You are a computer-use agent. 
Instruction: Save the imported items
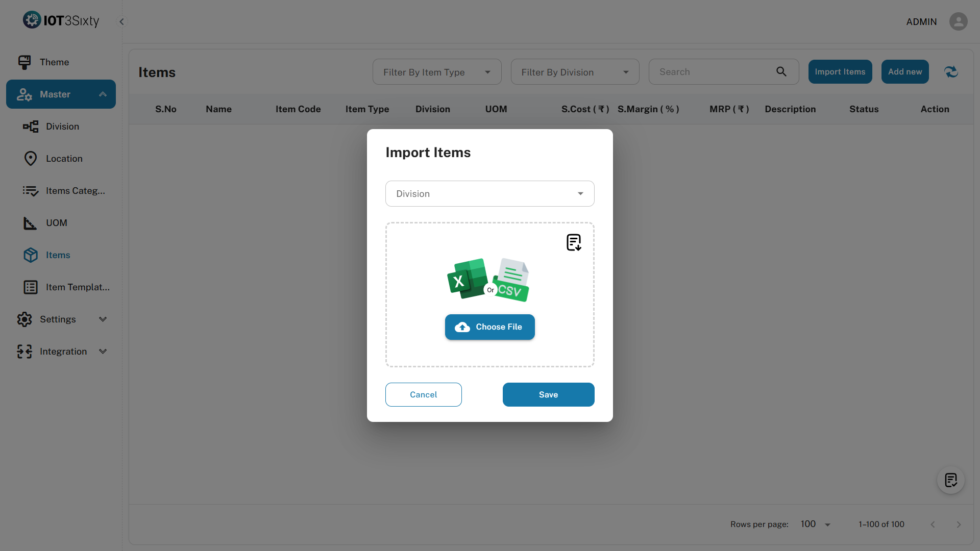point(548,395)
